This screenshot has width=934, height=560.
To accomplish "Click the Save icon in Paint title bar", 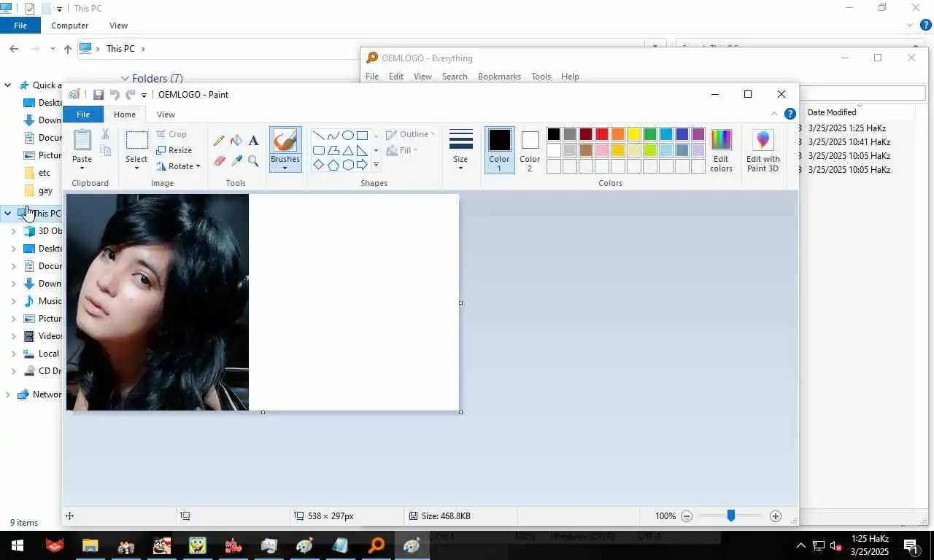I will tap(99, 95).
